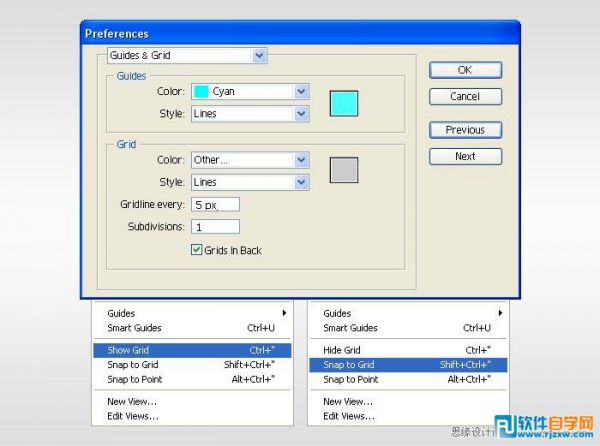Open the Guides Style dropdown

click(250, 114)
